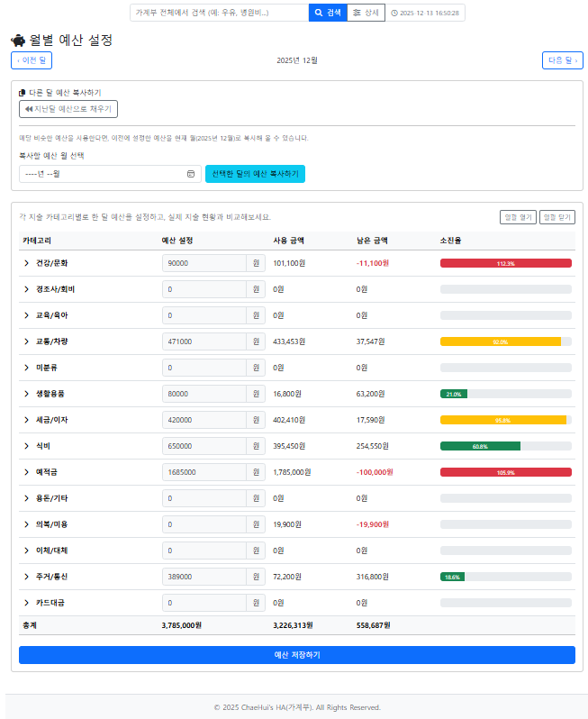Click 일괄 닫기 collapse all button

click(x=557, y=217)
